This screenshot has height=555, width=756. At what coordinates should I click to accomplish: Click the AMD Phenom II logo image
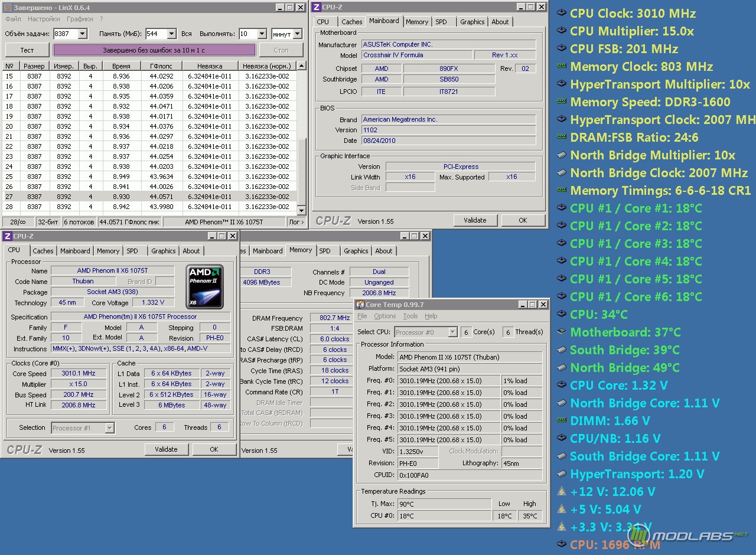(205, 287)
